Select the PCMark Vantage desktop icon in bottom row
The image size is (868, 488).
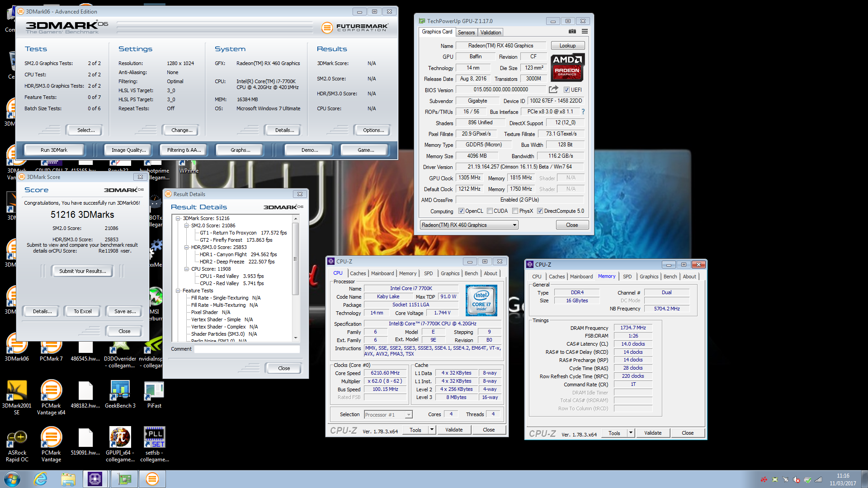pos(51,445)
